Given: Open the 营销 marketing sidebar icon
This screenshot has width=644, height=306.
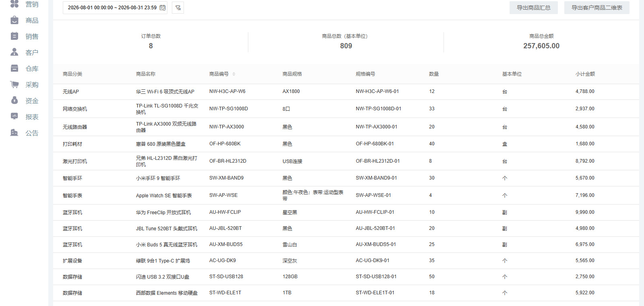Looking at the screenshot, I should (14, 4).
